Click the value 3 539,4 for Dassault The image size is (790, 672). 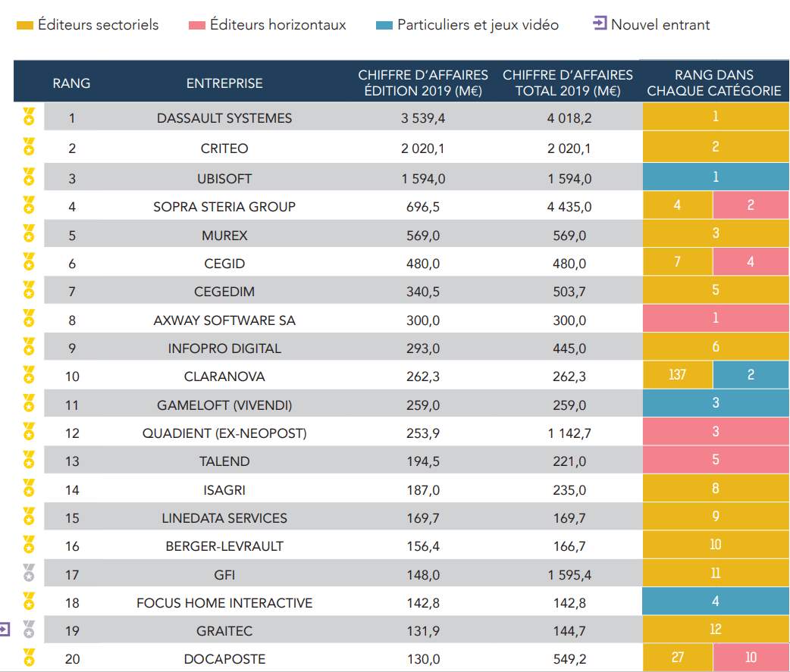coord(423,118)
